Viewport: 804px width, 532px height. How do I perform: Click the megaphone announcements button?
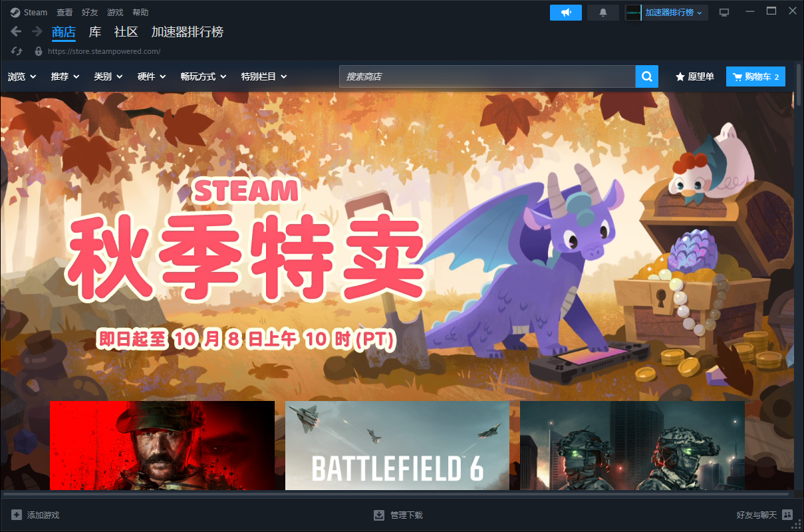[x=566, y=13]
